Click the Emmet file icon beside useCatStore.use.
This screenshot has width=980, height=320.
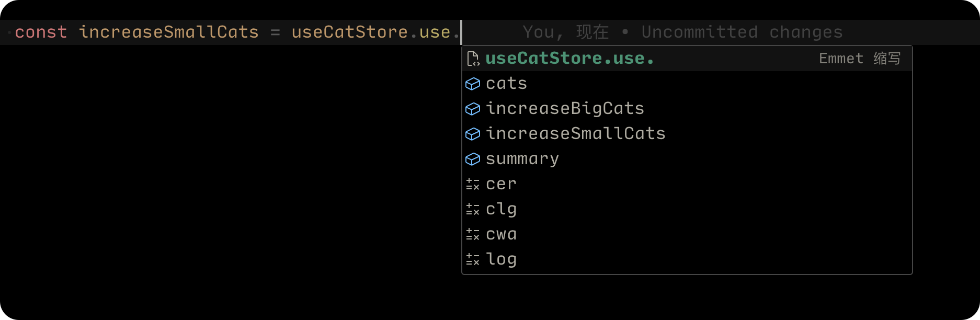(473, 59)
